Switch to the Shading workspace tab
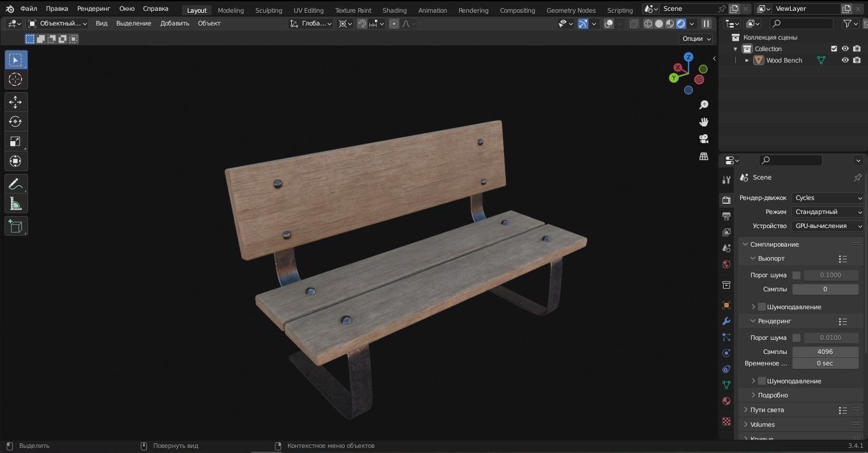Image resolution: width=868 pixels, height=453 pixels. click(x=394, y=10)
